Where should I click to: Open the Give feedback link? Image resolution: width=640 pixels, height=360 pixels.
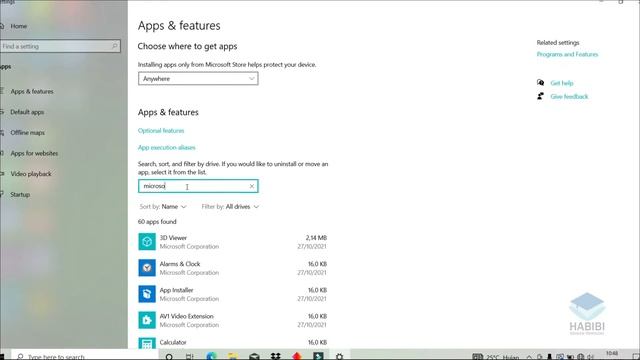(569, 96)
